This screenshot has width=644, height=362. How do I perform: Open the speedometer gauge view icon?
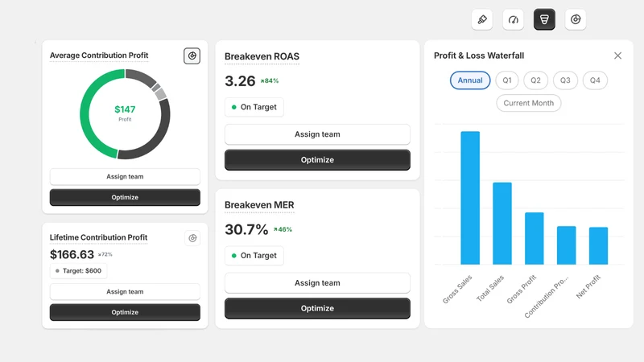tap(514, 19)
